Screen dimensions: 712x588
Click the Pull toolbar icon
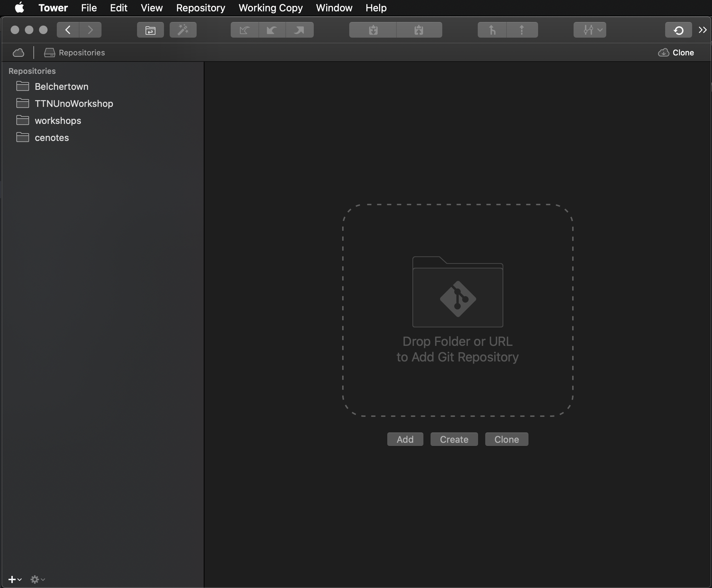[272, 30]
